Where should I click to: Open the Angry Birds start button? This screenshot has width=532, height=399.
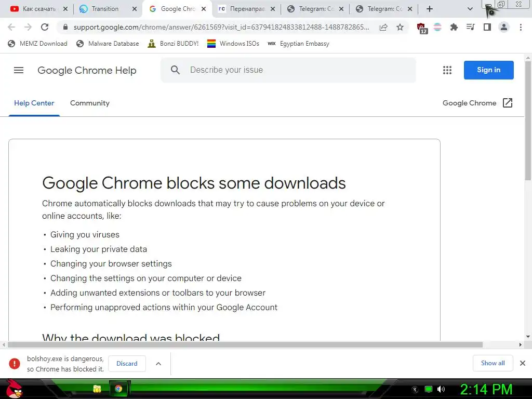(14, 389)
